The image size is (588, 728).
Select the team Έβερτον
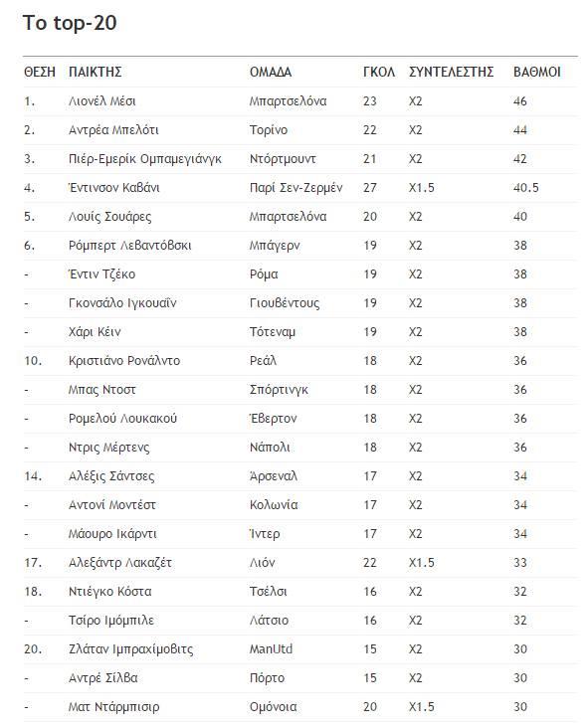coord(273,418)
